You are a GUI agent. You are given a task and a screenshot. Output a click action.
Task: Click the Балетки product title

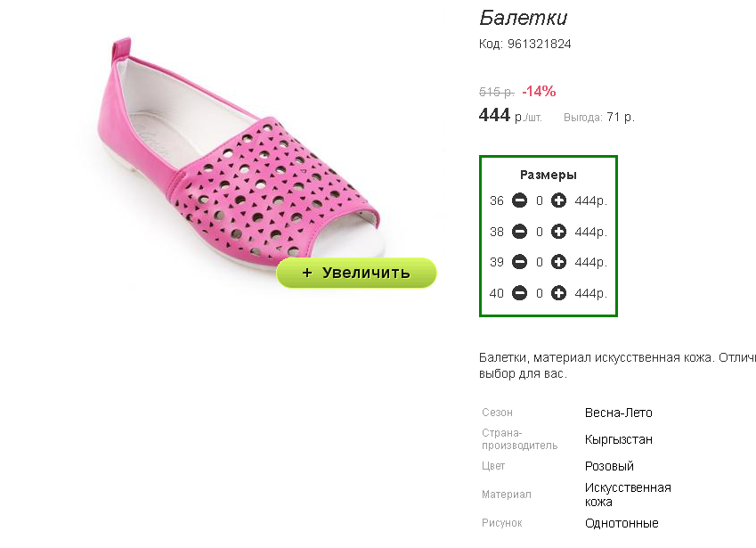(x=523, y=19)
